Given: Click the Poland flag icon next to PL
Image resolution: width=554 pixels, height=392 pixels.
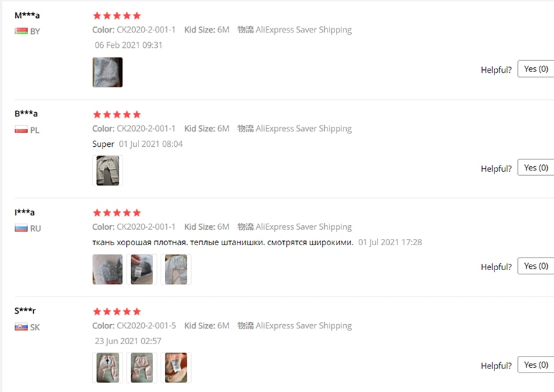Looking at the screenshot, I should pos(21,130).
